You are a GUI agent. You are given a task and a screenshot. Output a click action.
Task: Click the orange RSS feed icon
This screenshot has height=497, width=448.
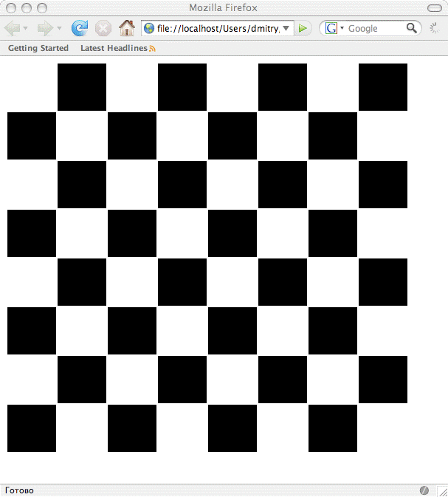click(152, 49)
